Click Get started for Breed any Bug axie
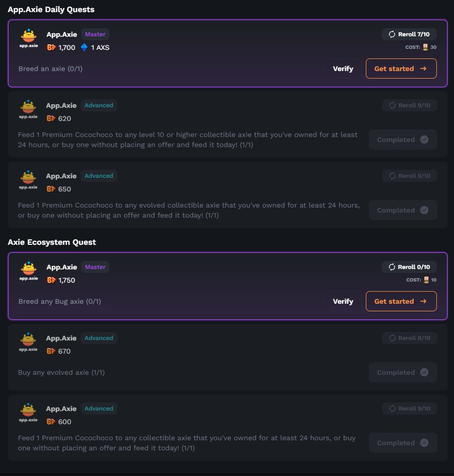This screenshot has height=476, width=454. pos(401,301)
